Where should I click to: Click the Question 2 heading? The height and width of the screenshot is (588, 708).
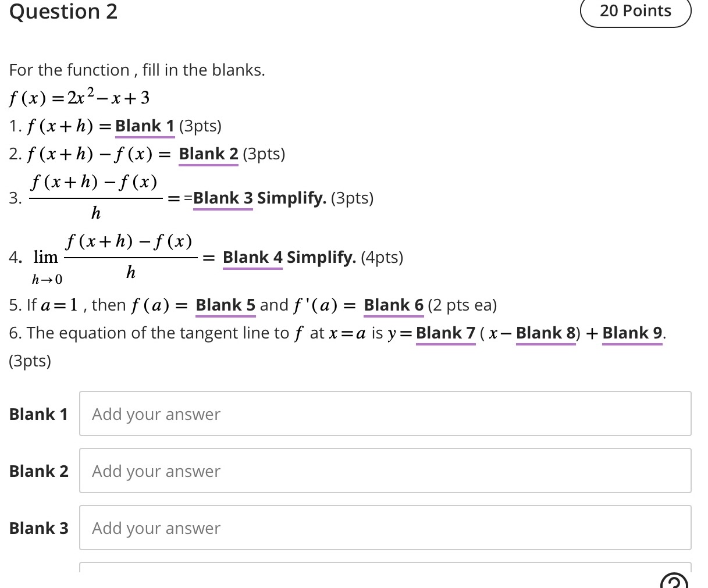pyautogui.click(x=63, y=12)
